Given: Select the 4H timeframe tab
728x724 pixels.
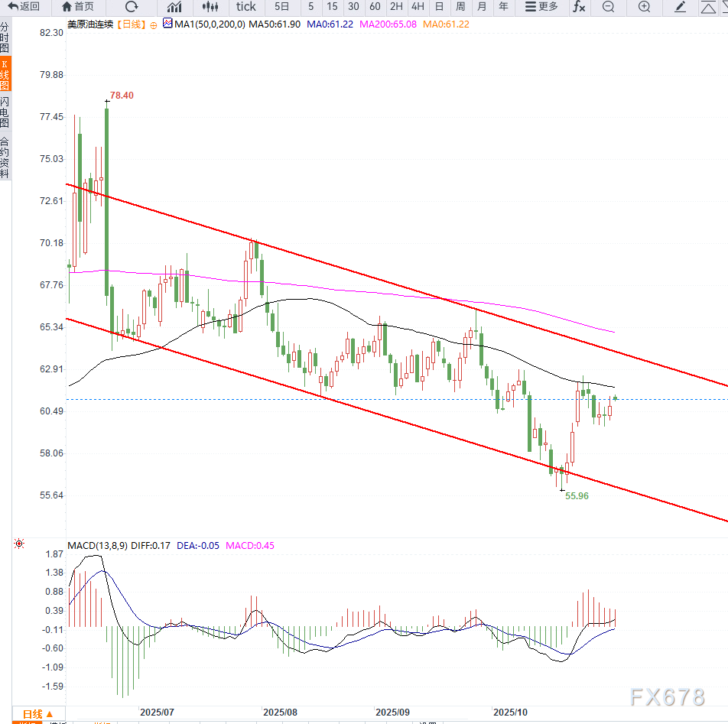Looking at the screenshot, I should (418, 7).
